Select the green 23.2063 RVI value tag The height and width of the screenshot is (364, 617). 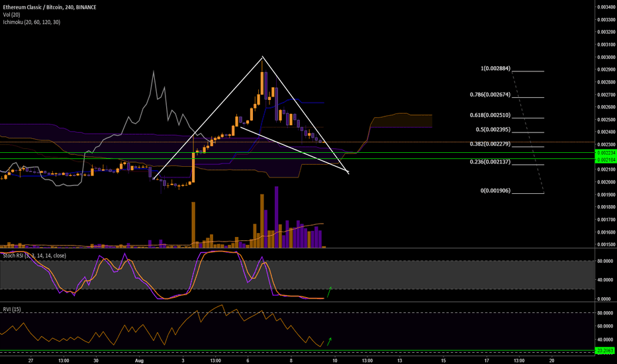[x=604, y=351]
